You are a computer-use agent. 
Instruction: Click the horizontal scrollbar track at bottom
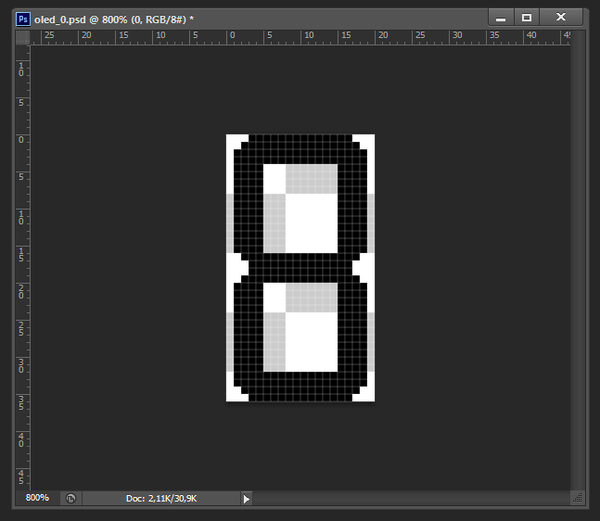(x=410, y=497)
